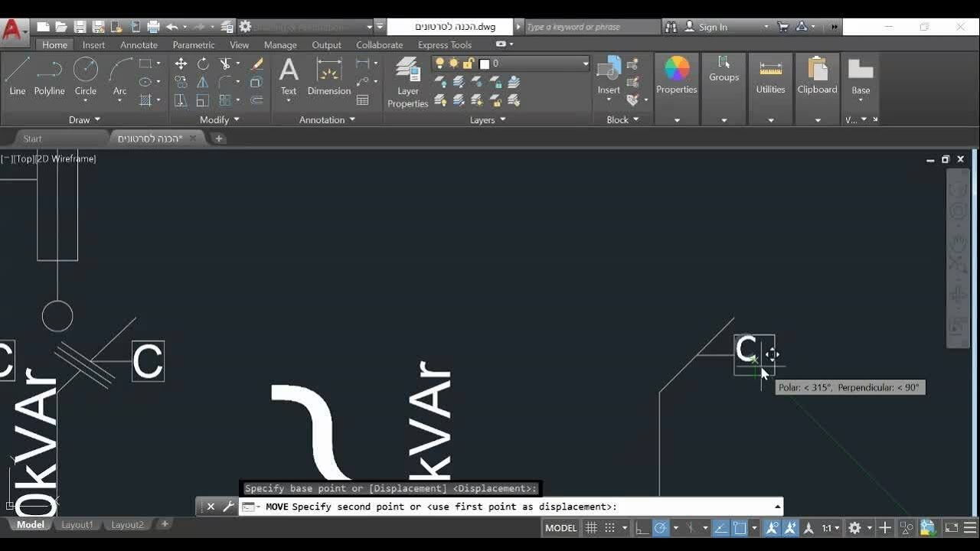980x551 pixels.
Task: Open the Manage ribbon tab
Action: coord(280,45)
